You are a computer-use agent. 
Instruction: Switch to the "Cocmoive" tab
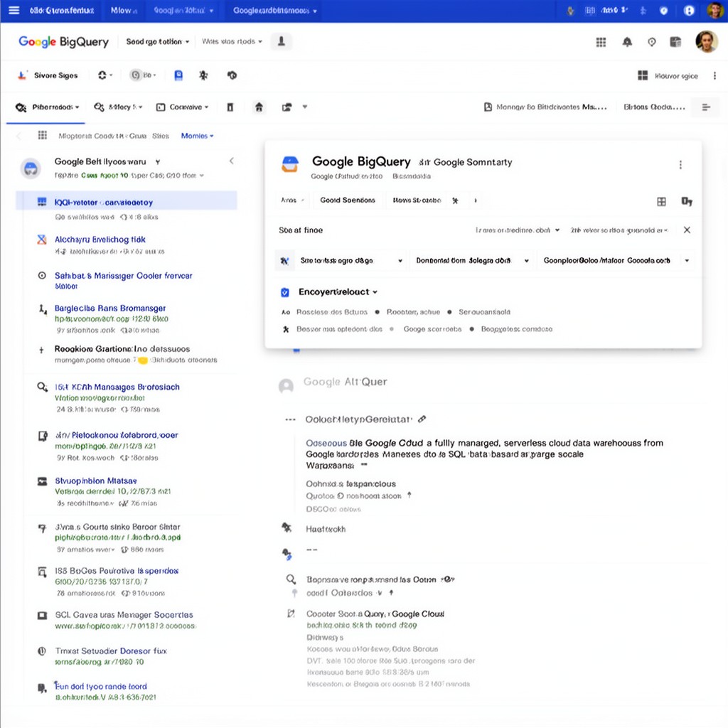182,107
